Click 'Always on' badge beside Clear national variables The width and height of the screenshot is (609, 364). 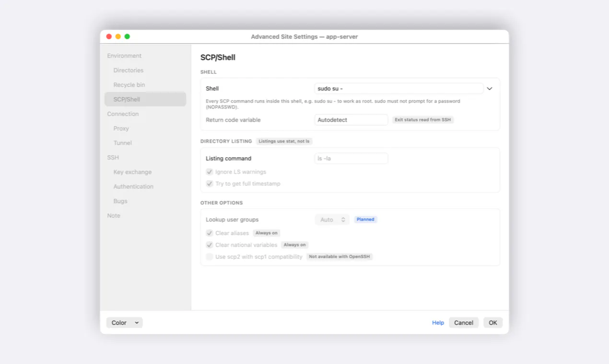click(x=294, y=245)
